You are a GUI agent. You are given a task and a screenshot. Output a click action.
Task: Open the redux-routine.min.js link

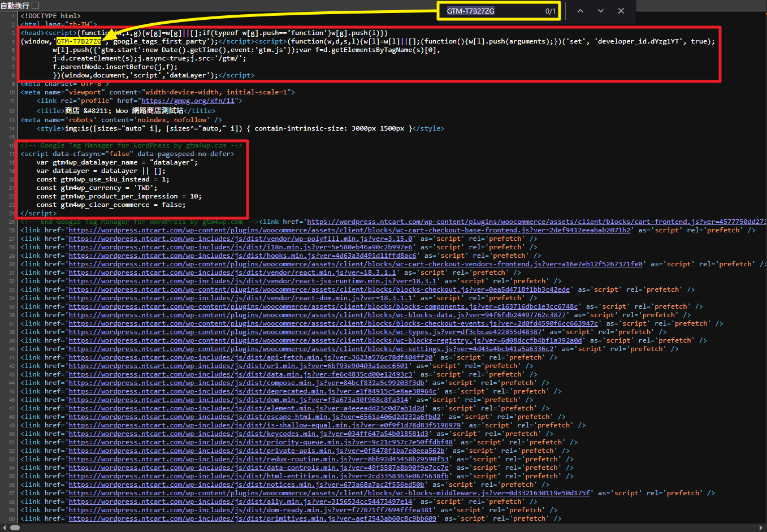(x=259, y=459)
